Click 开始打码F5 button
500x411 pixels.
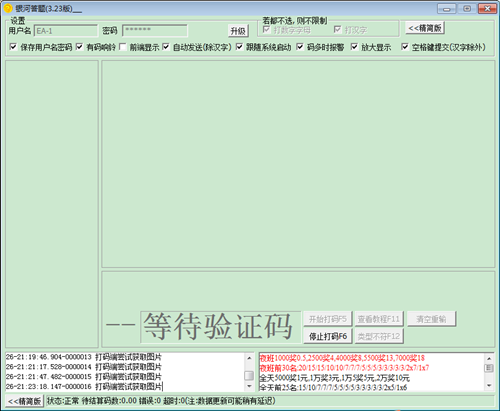(x=328, y=319)
